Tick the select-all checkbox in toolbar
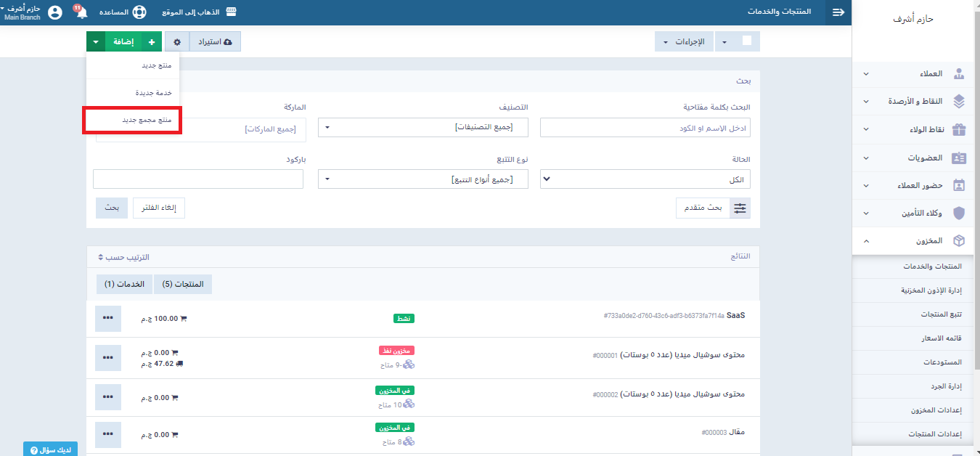This screenshot has width=980, height=456. 747,41
